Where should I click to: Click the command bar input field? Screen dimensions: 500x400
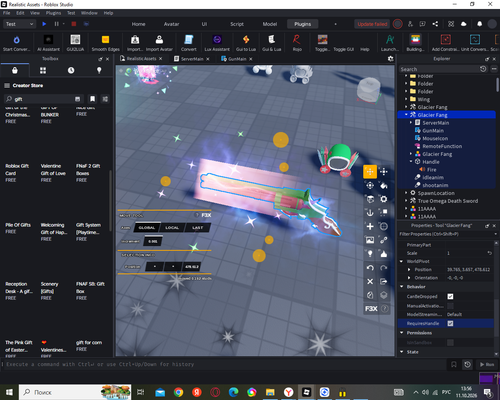click(x=223, y=364)
